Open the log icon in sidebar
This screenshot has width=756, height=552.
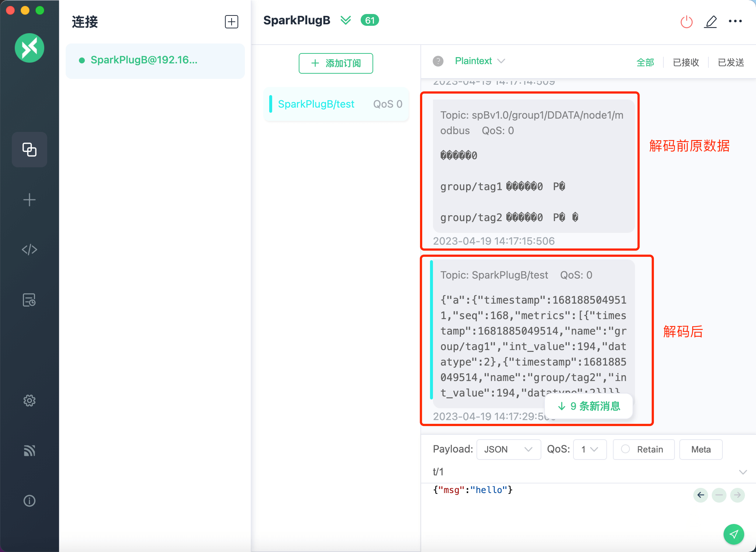pos(30,300)
